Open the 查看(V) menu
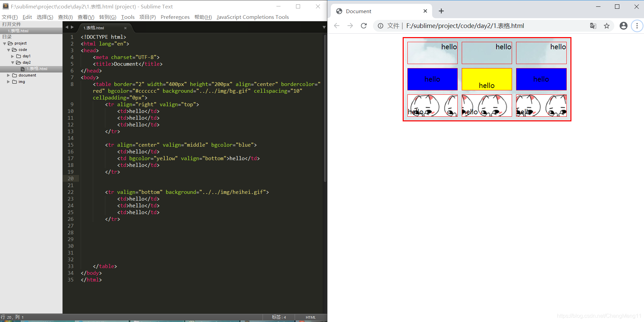 [86, 17]
